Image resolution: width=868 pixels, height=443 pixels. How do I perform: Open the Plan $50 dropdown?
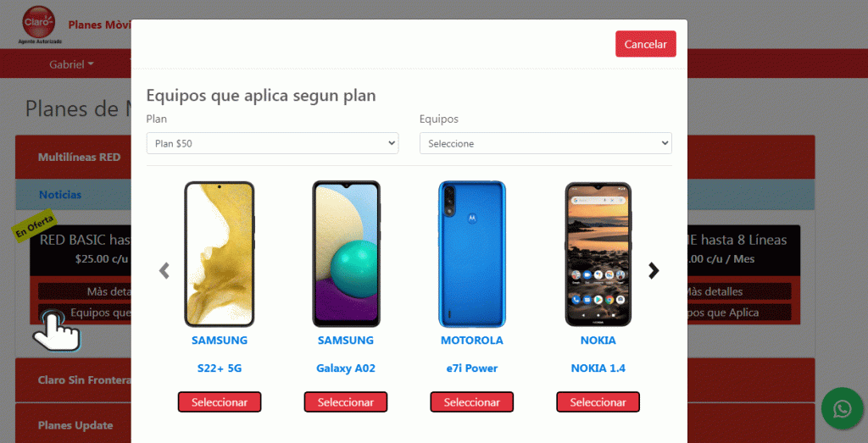tap(272, 143)
